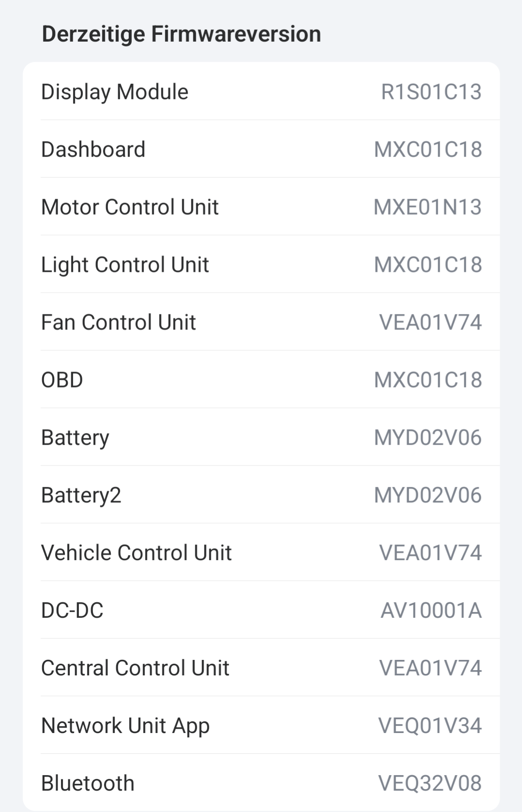Click the Bluetooth row label

[88, 783]
